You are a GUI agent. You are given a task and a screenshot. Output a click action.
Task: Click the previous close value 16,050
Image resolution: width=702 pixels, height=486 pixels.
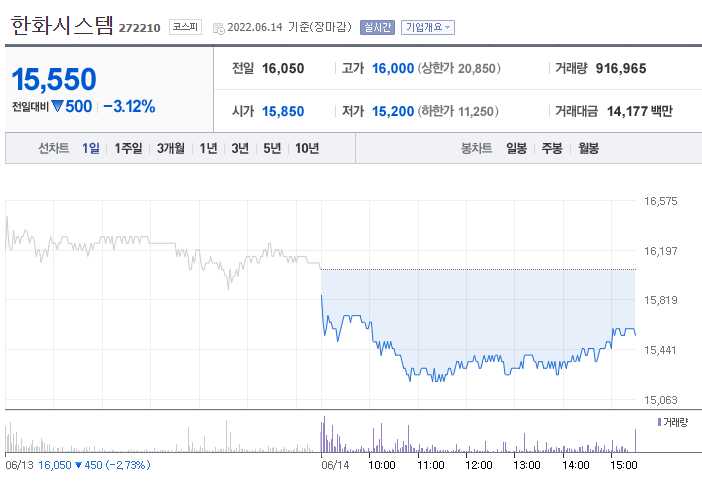click(283, 68)
